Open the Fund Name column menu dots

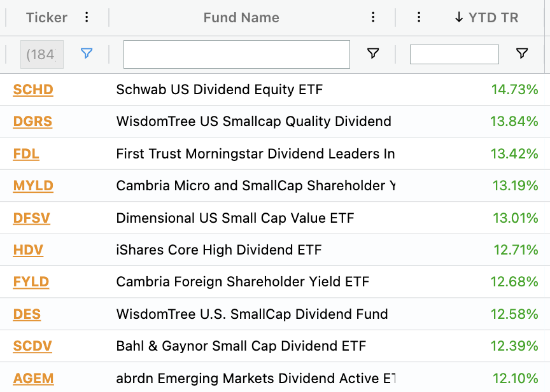coord(373,17)
